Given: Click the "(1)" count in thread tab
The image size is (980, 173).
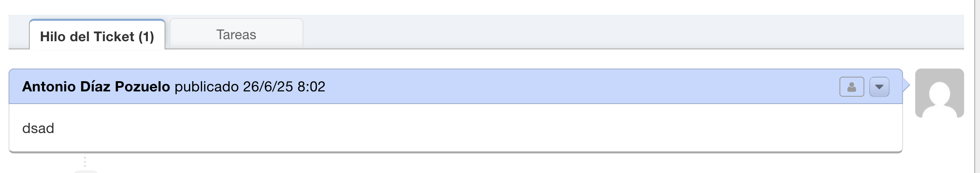Looking at the screenshot, I should [146, 37].
